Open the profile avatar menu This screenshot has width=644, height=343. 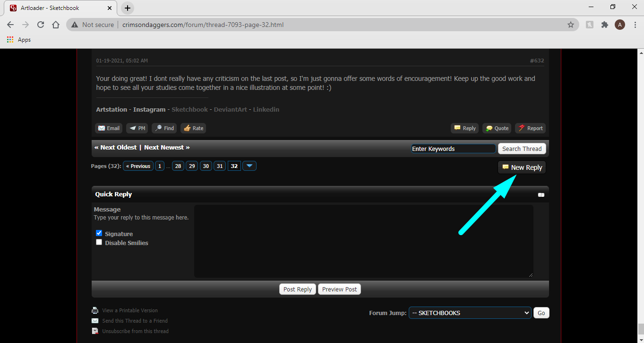(x=620, y=25)
